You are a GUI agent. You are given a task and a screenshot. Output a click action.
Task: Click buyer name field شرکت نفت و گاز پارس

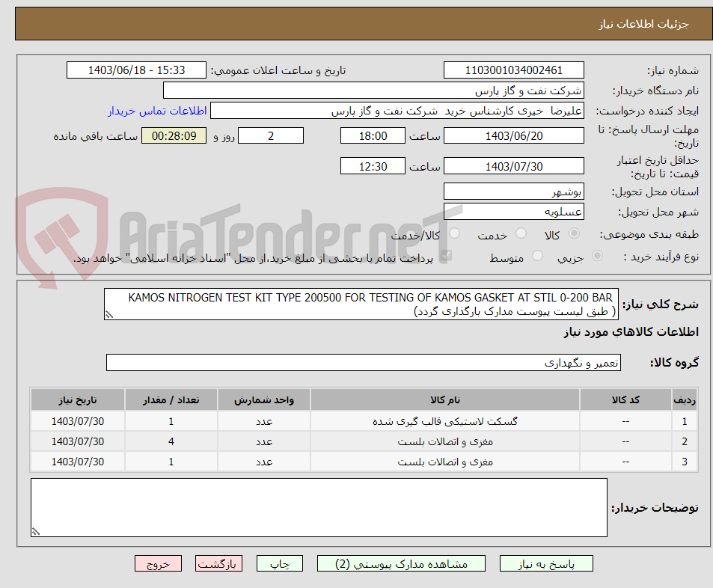[373, 91]
